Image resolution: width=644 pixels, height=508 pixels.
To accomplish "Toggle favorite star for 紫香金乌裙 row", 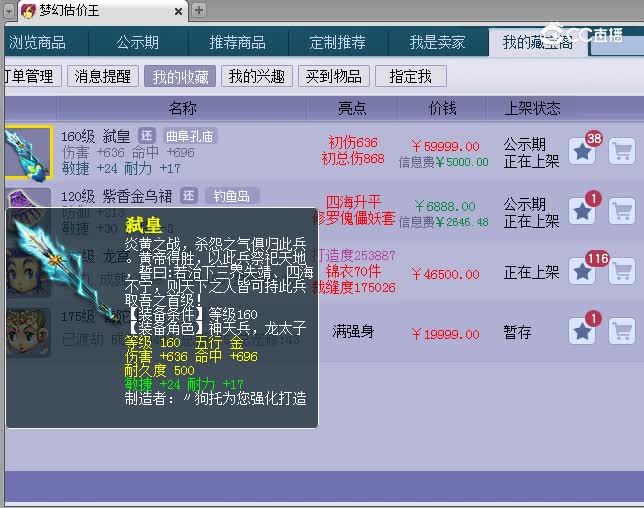I will click(582, 211).
